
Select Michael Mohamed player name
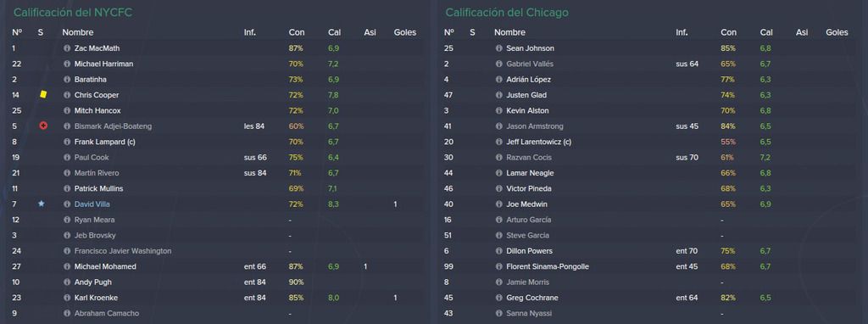point(105,266)
